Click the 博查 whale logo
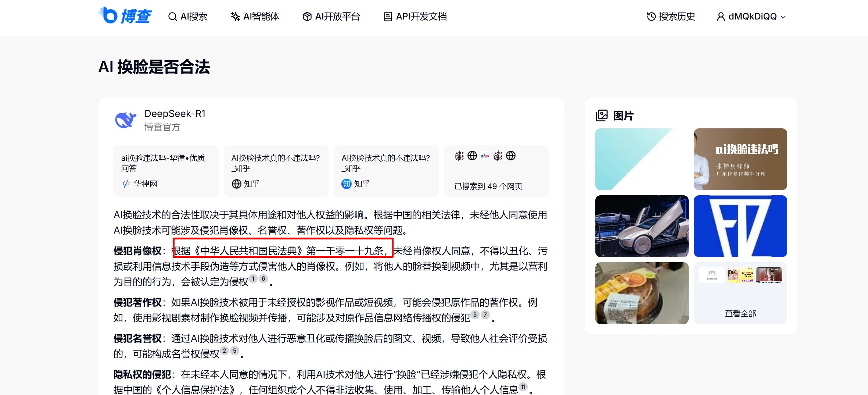 point(108,15)
